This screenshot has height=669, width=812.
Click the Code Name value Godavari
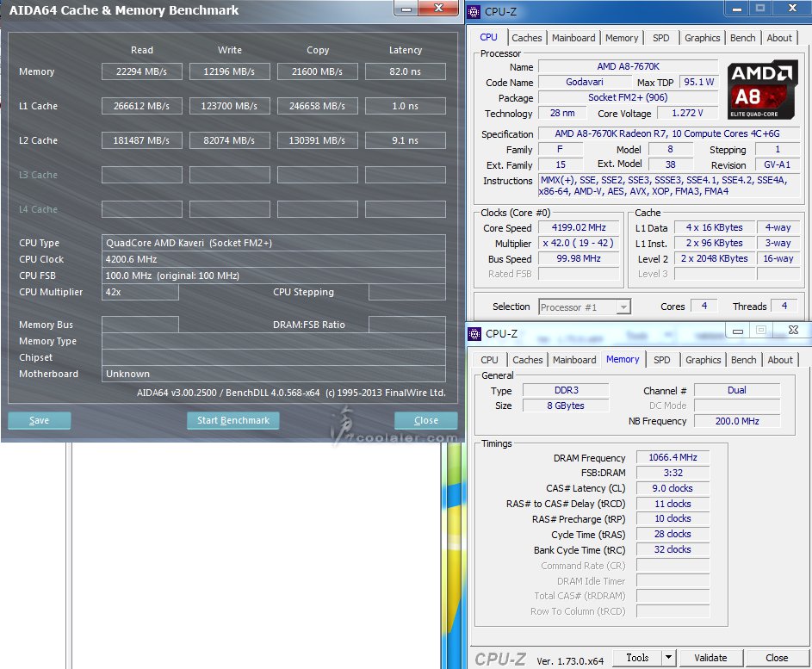(585, 82)
